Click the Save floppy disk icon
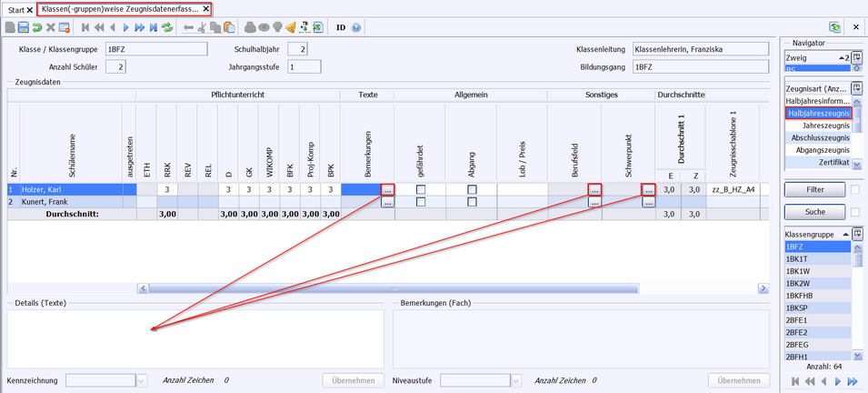 [24, 27]
